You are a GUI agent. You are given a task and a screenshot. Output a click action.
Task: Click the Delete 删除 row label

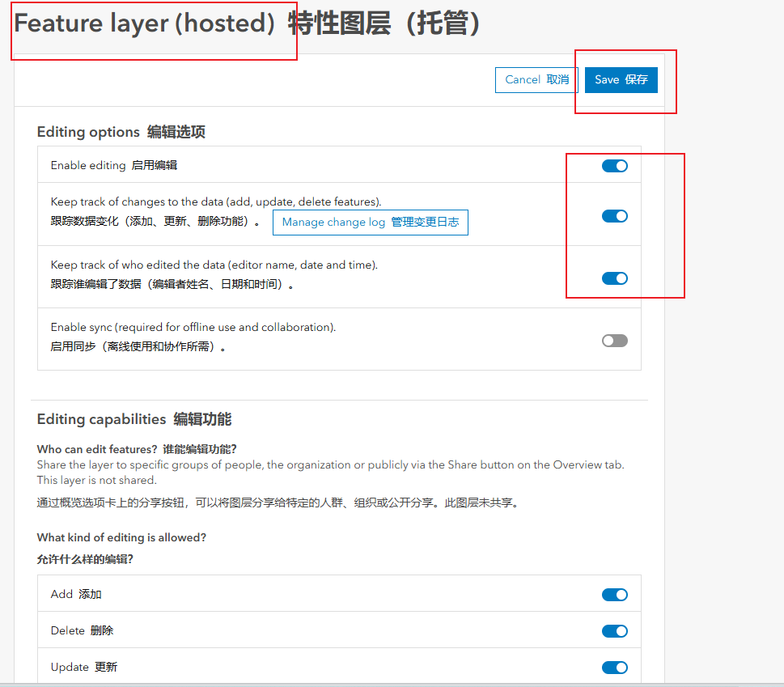point(82,631)
